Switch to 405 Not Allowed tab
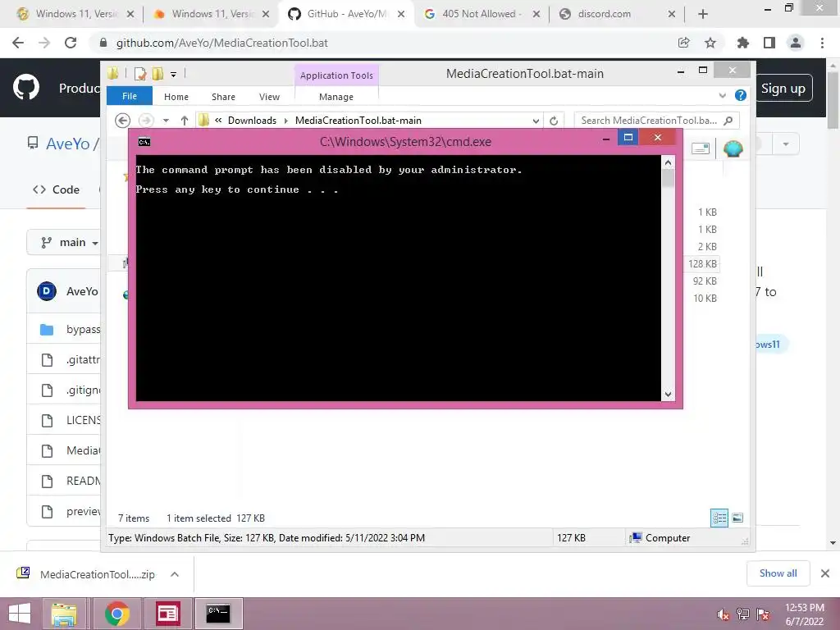Screen dimensions: 840x630 (x=482, y=15)
